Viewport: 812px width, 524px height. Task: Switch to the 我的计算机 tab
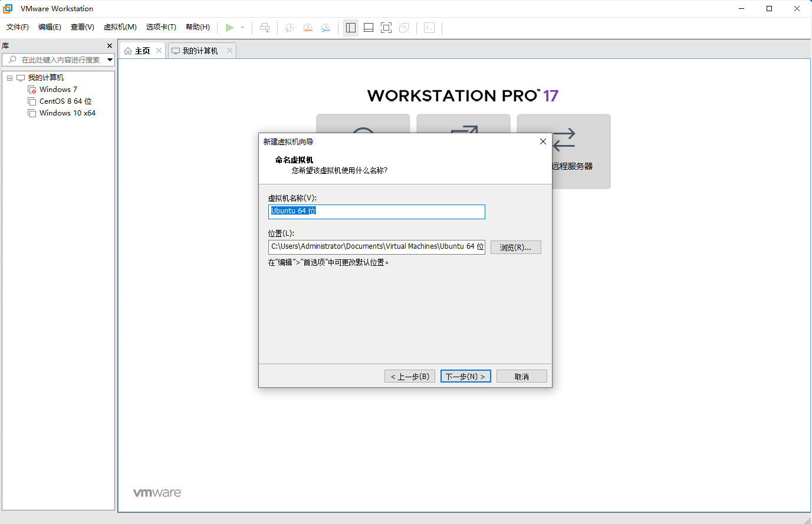(200, 51)
